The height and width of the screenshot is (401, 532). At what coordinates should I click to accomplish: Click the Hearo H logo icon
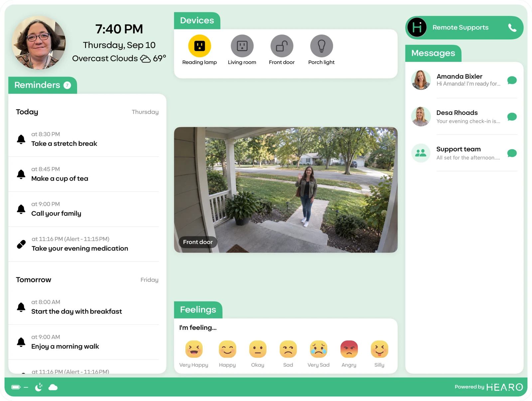pos(417,27)
